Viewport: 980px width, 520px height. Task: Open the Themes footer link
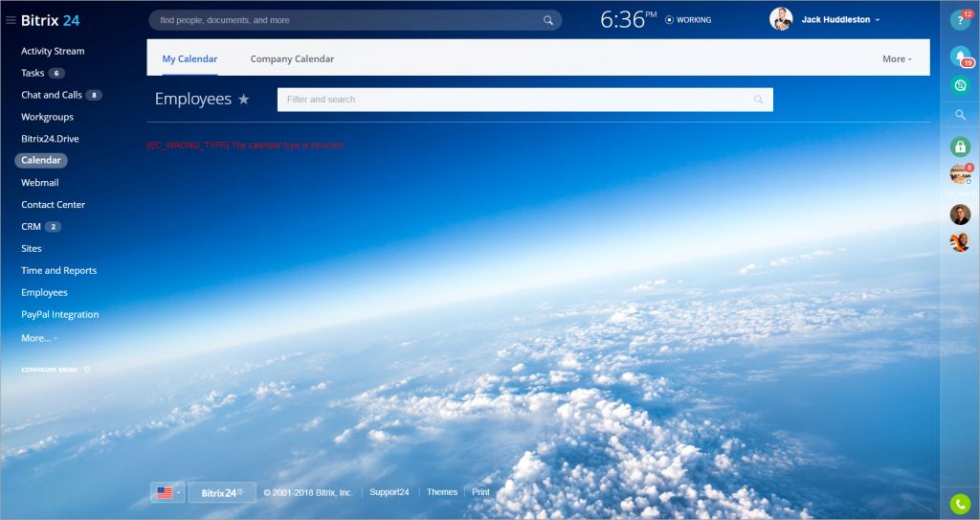click(442, 492)
